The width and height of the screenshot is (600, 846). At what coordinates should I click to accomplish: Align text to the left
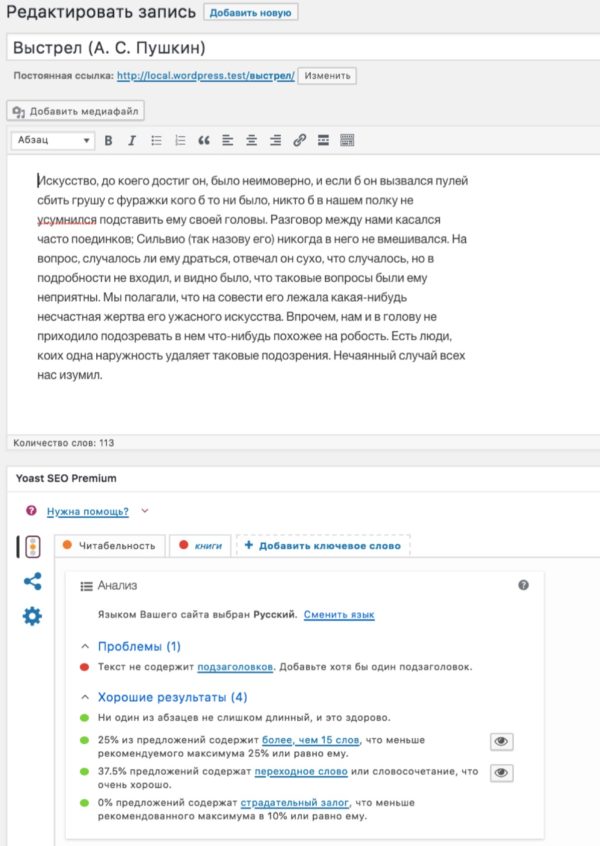pos(227,140)
